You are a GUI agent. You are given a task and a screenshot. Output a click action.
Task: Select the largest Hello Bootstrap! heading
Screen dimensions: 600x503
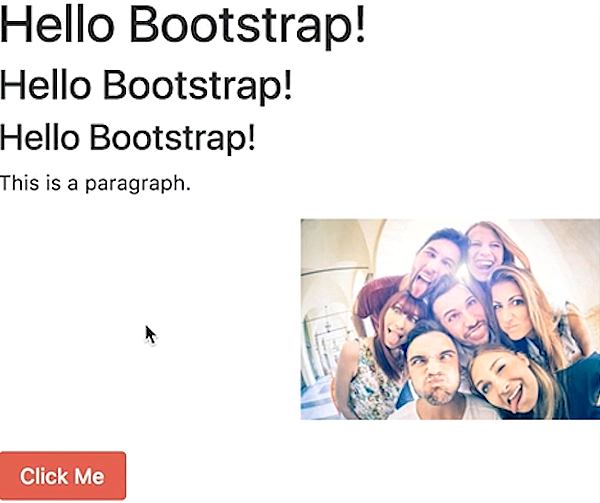pos(182,25)
